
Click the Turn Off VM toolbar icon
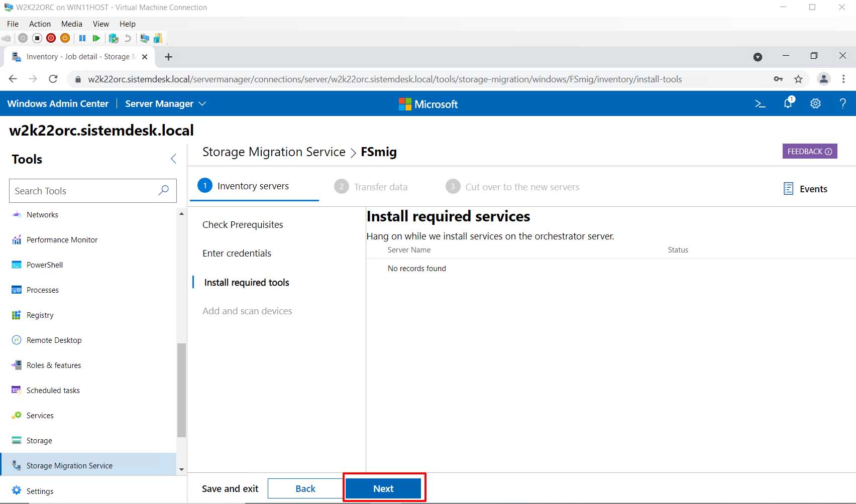coord(37,38)
